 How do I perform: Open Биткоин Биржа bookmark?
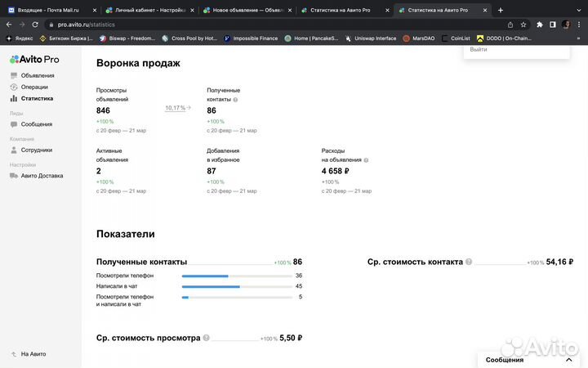click(66, 38)
